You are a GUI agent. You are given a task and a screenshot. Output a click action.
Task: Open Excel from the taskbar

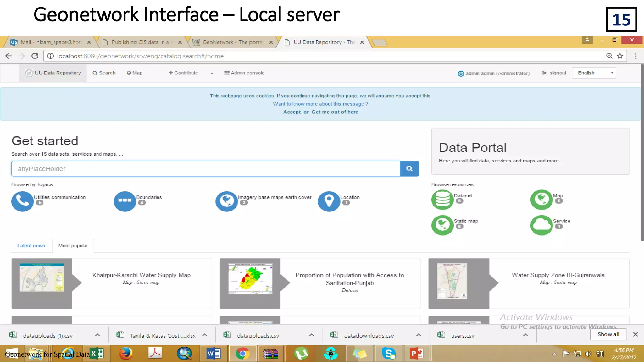(97, 354)
